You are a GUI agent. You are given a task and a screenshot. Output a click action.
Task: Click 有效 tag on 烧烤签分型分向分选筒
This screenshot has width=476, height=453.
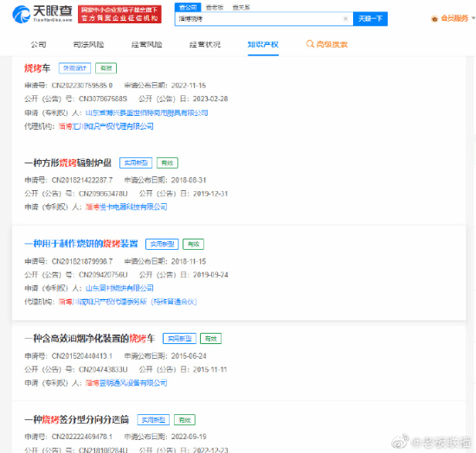(184, 419)
